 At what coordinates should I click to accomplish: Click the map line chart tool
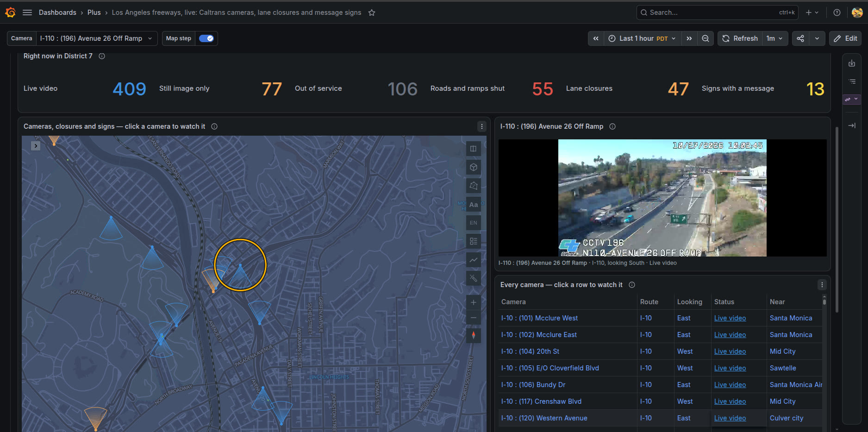[473, 260]
